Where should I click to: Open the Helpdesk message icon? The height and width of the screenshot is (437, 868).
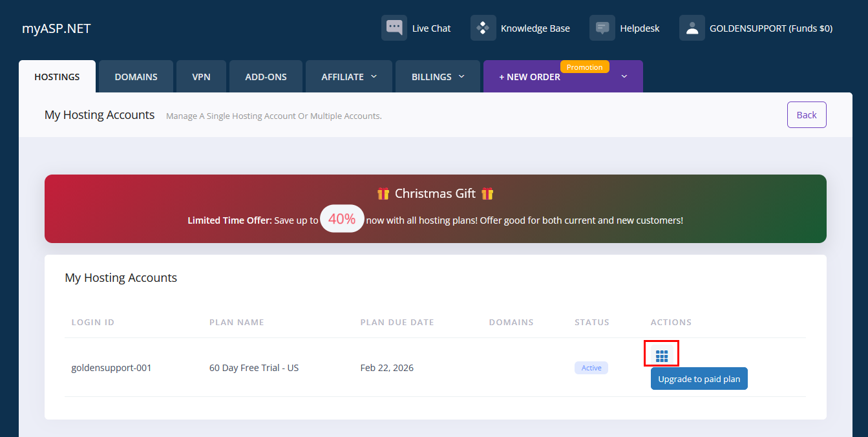(x=602, y=28)
